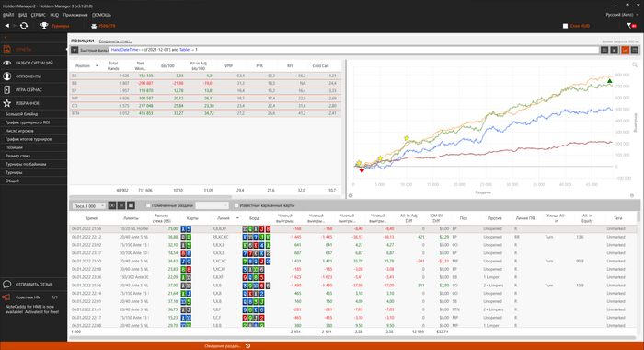Open the Турниры по байинам report
644x350 pixels.
pos(26,164)
